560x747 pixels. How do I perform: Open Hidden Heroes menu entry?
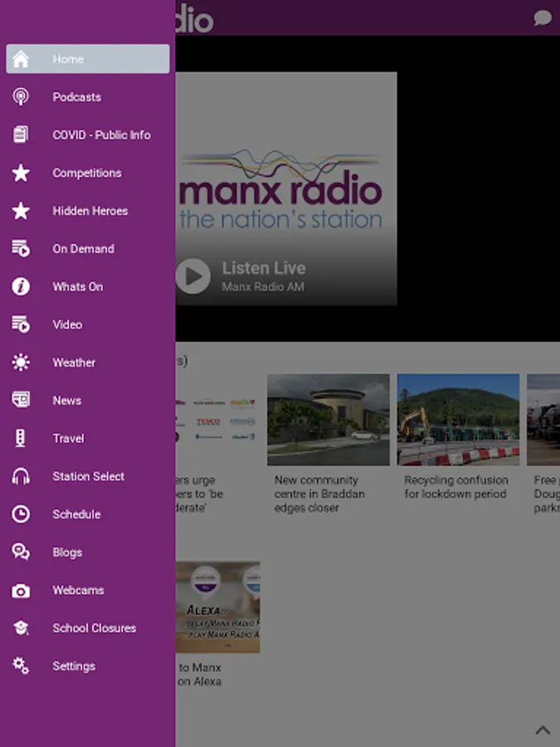coord(88,211)
